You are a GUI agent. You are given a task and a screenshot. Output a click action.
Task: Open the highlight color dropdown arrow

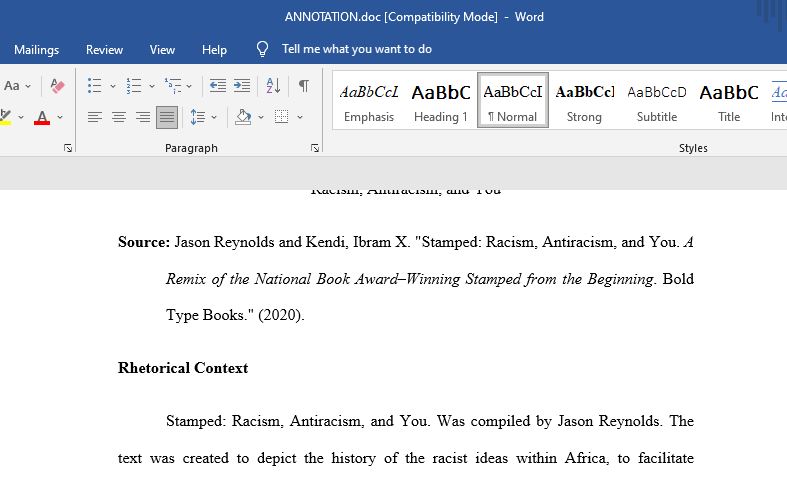pyautogui.click(x=21, y=117)
